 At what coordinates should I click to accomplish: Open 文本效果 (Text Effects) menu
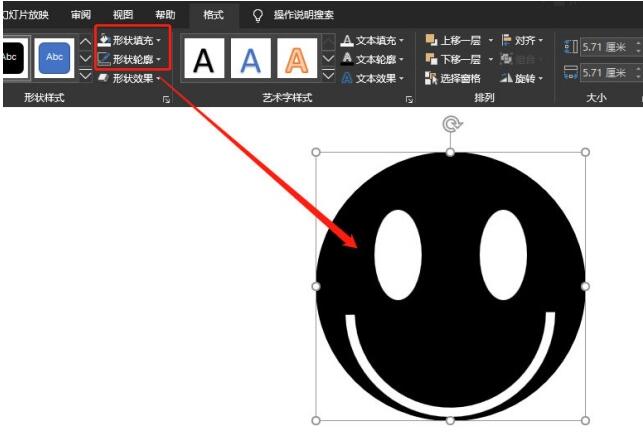coord(375,78)
